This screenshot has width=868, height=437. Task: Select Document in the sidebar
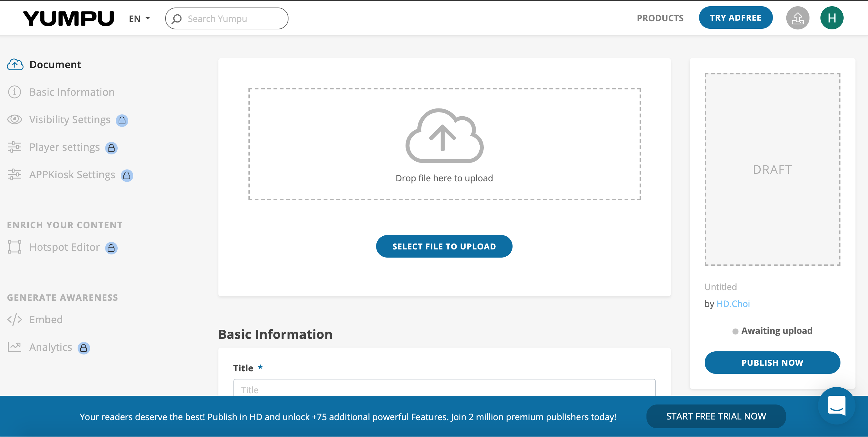[x=55, y=64]
